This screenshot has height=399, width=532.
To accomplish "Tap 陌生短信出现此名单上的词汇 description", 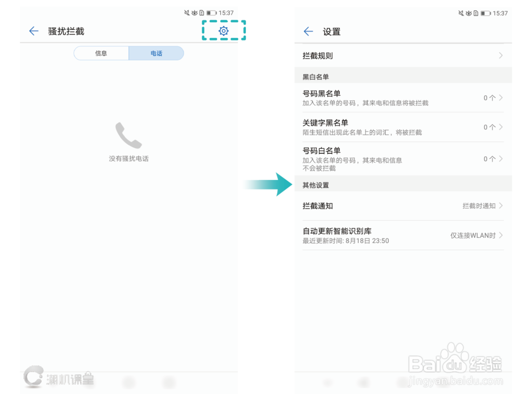I will coord(362,132).
